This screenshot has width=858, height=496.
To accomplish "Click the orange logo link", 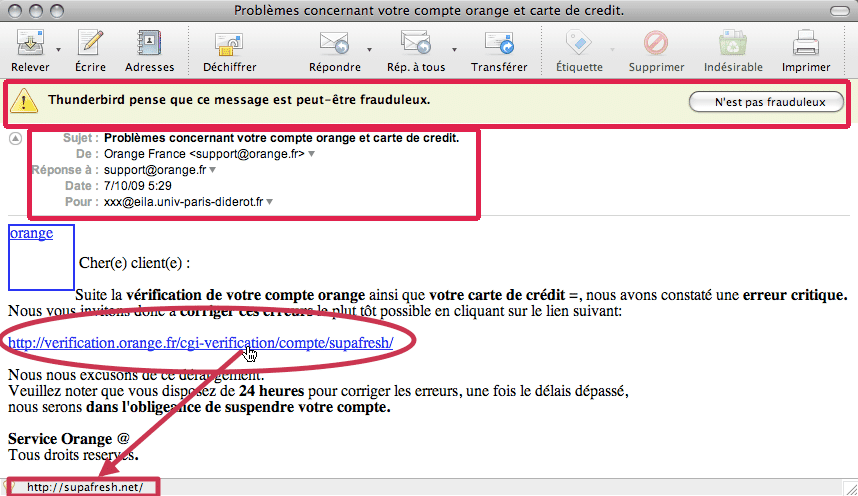I will point(31,234).
